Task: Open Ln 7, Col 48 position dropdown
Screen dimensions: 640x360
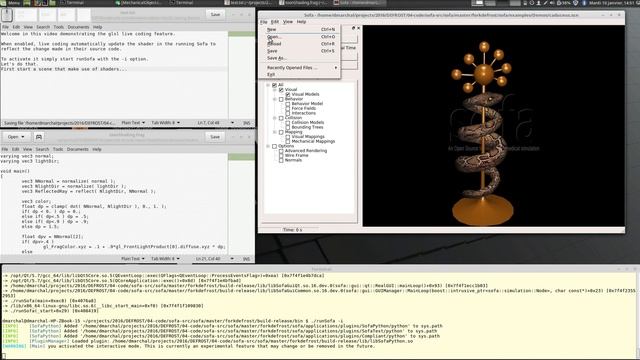Action: [x=216, y=123]
